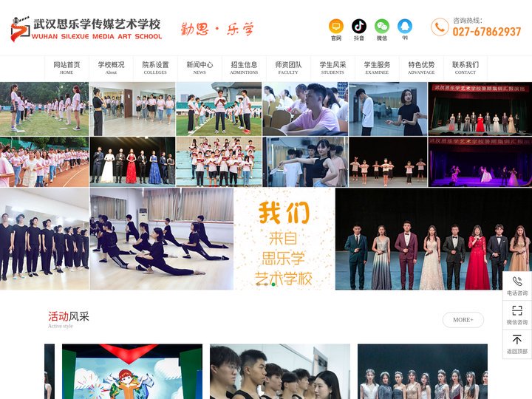Open the 微信 WeChat icon
Screen dimensions: 532x399
tap(382, 26)
